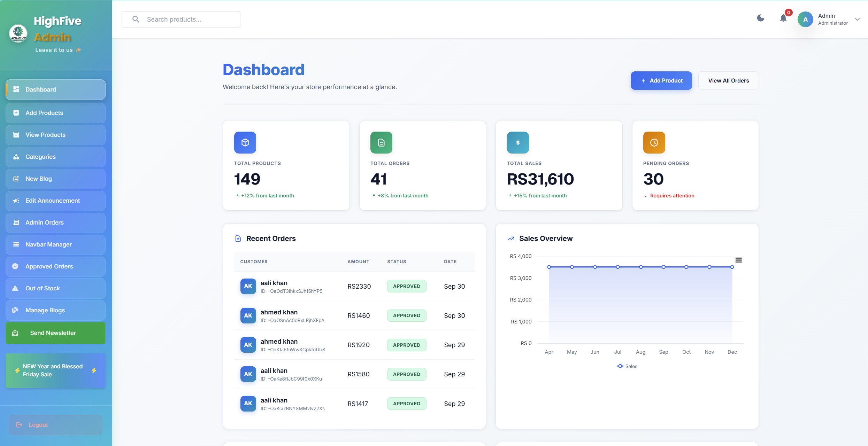Toggle dark mode using the moon icon
This screenshot has height=446, width=868.
[x=761, y=19]
